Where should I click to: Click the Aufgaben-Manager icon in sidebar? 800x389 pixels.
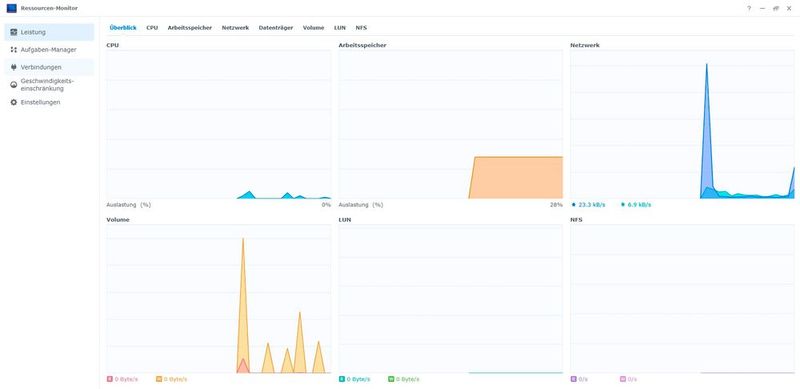[x=14, y=50]
